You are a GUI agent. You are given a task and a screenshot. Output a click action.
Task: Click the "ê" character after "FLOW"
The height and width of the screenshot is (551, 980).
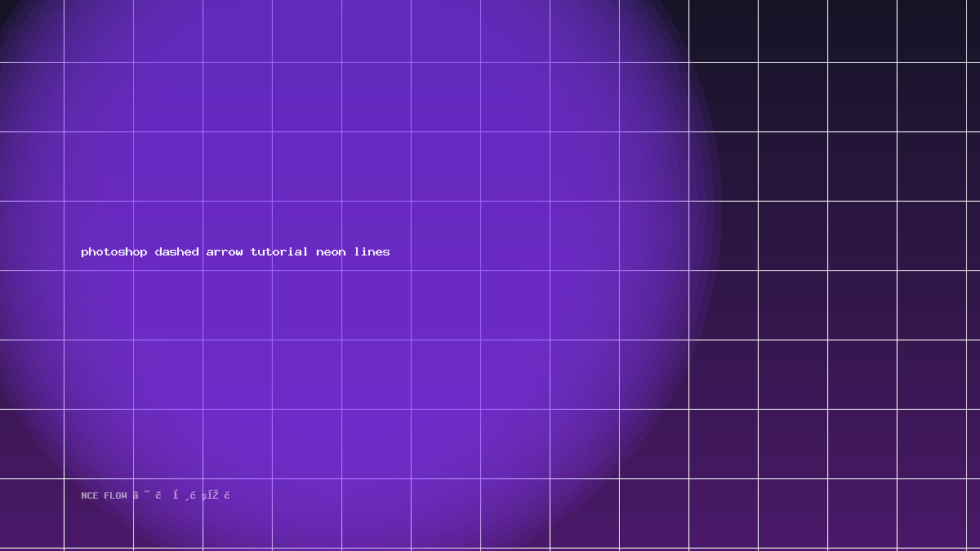(x=136, y=495)
